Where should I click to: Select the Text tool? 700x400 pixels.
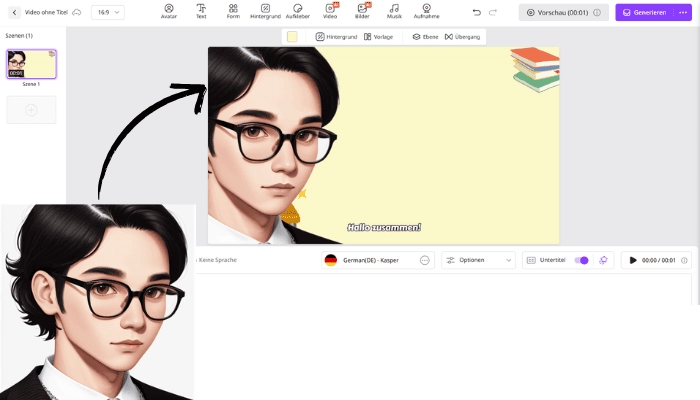[201, 11]
